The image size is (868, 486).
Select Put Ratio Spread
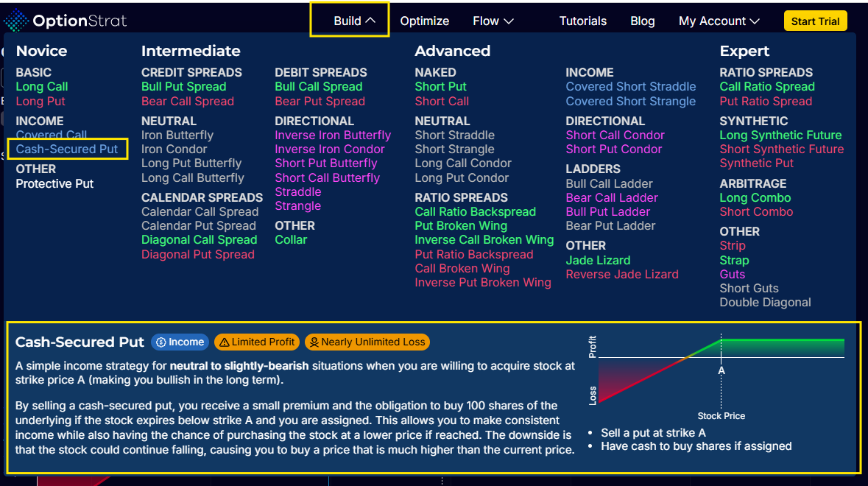click(766, 102)
